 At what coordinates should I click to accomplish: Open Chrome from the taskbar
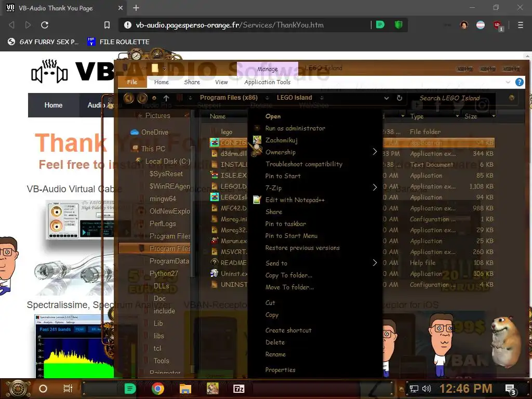(158, 389)
